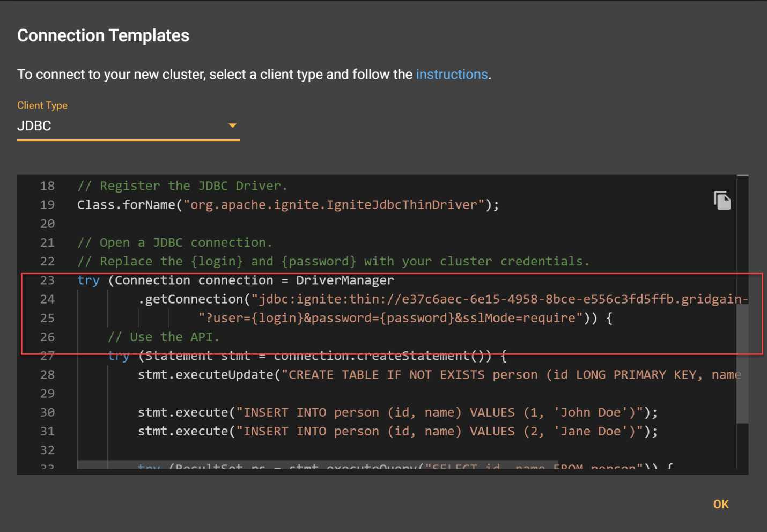
Task: Click the 'Replace the {login}' comment line
Action: click(x=333, y=261)
